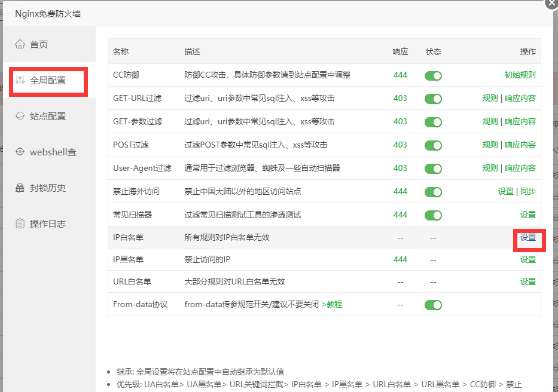Click 初始规则 for CC防御
The width and height of the screenshot is (558, 392).
tap(520, 76)
